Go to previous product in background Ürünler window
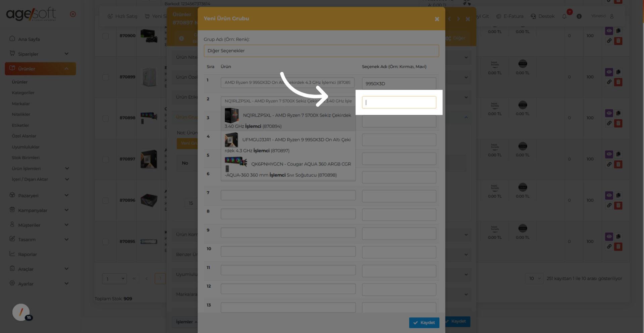This screenshot has height=333, width=644. [449, 19]
